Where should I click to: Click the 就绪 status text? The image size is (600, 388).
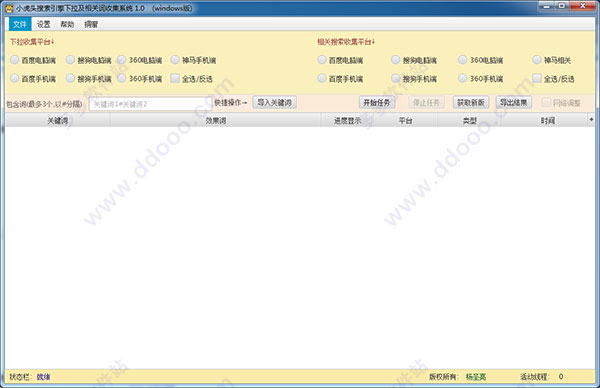tap(43, 377)
